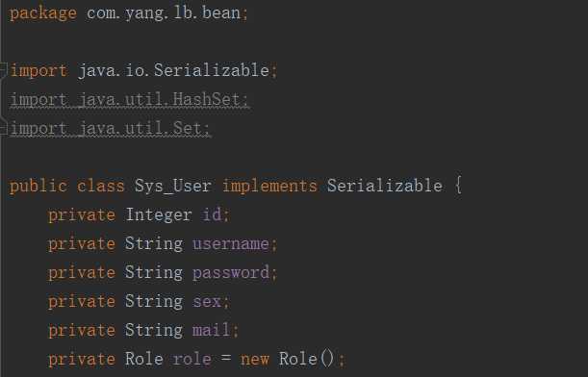Click the fold end marker beside import java.util.Set

pyautogui.click(x=4, y=129)
